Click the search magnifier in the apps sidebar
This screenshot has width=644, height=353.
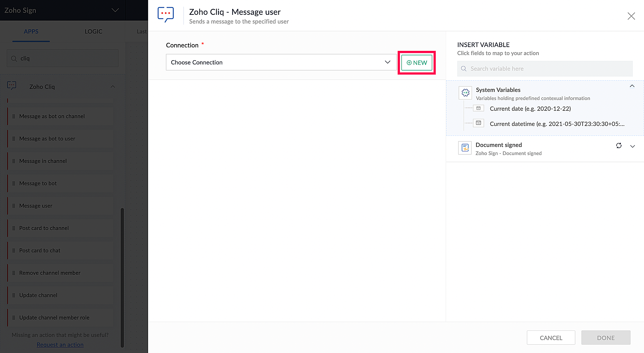pos(14,59)
